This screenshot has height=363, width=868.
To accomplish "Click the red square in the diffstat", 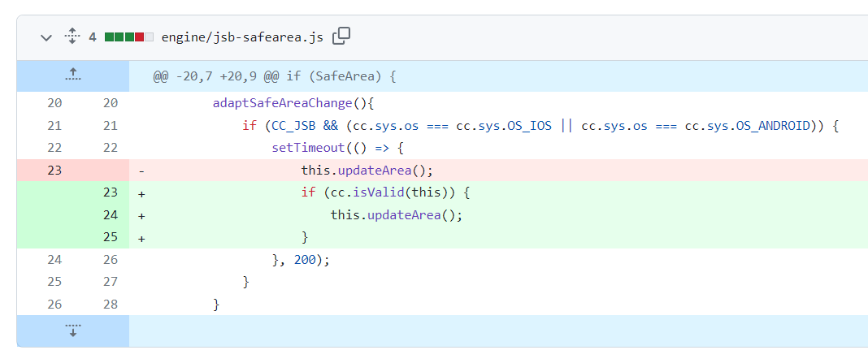I will coord(139,37).
